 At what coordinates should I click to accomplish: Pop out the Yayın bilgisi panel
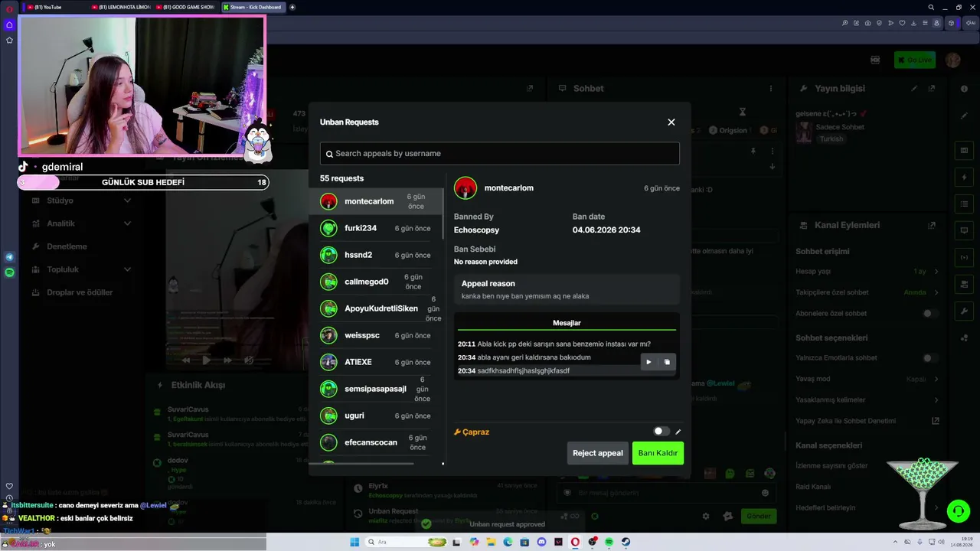932,89
